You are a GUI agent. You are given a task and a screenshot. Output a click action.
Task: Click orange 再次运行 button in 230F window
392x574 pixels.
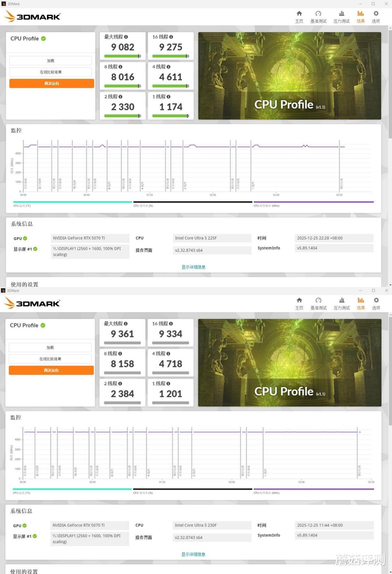pos(51,370)
